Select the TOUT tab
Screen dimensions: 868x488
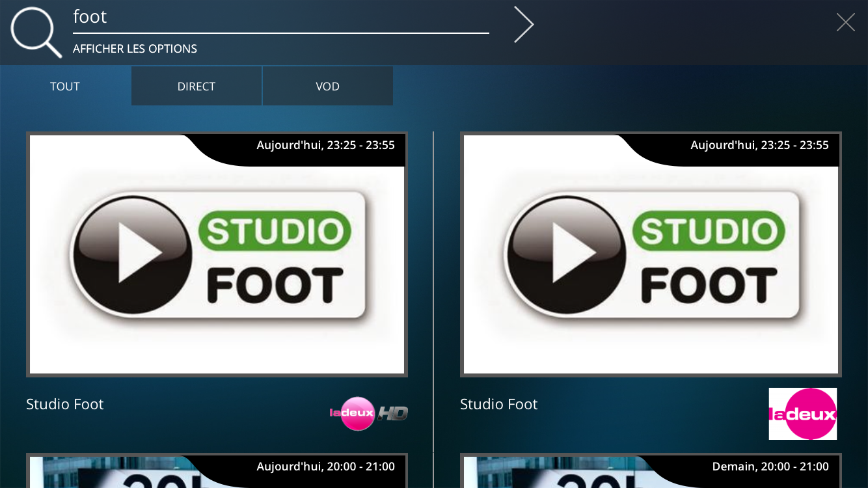(x=65, y=87)
